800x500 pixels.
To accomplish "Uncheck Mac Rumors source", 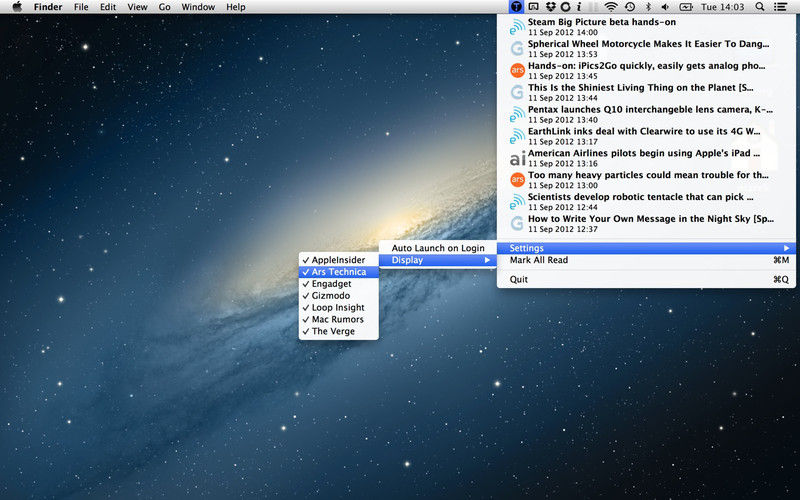I will pyautogui.click(x=339, y=319).
